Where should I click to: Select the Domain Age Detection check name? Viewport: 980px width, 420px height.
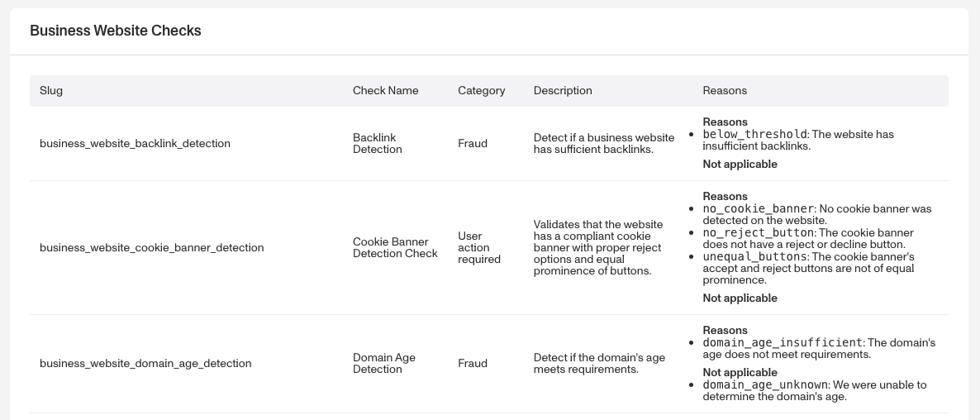click(x=383, y=364)
